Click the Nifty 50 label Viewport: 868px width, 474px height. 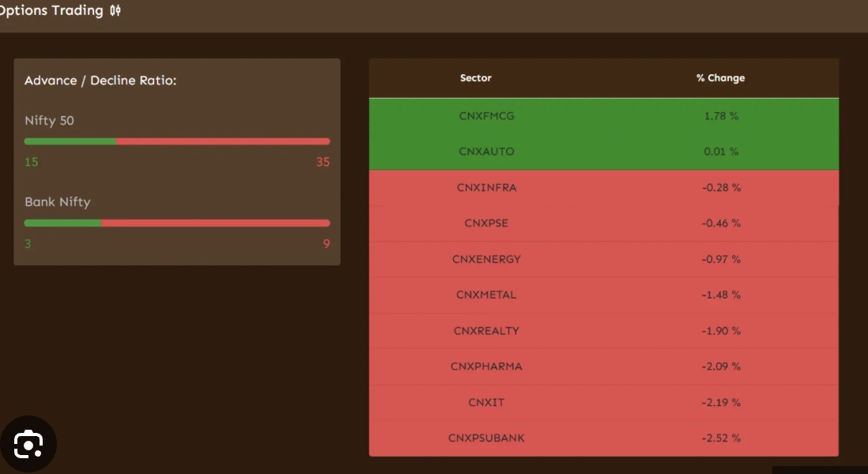[x=49, y=121]
